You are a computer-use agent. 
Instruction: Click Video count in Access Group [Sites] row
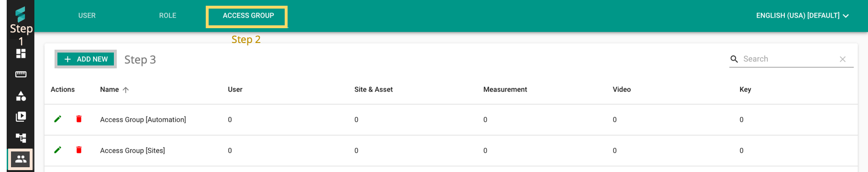[614, 150]
